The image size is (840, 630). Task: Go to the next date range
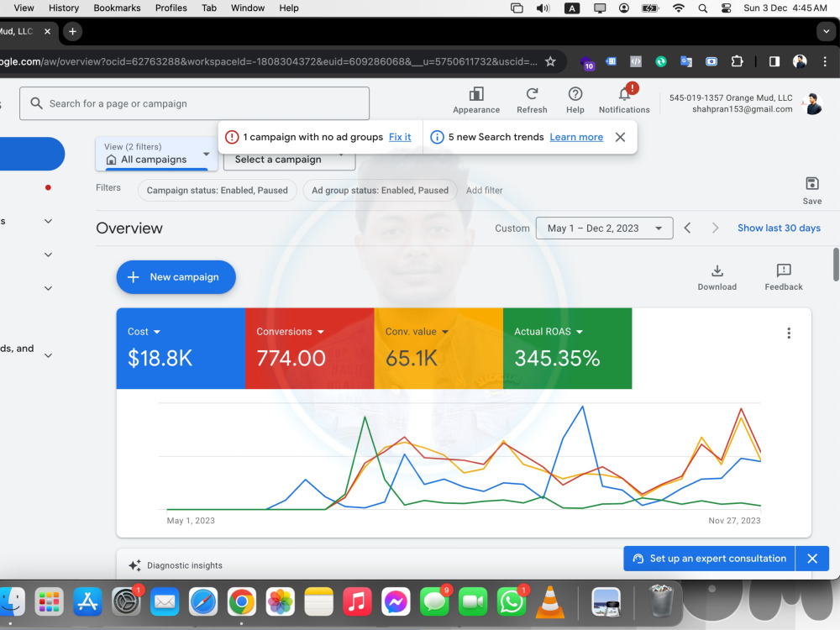[x=715, y=228]
